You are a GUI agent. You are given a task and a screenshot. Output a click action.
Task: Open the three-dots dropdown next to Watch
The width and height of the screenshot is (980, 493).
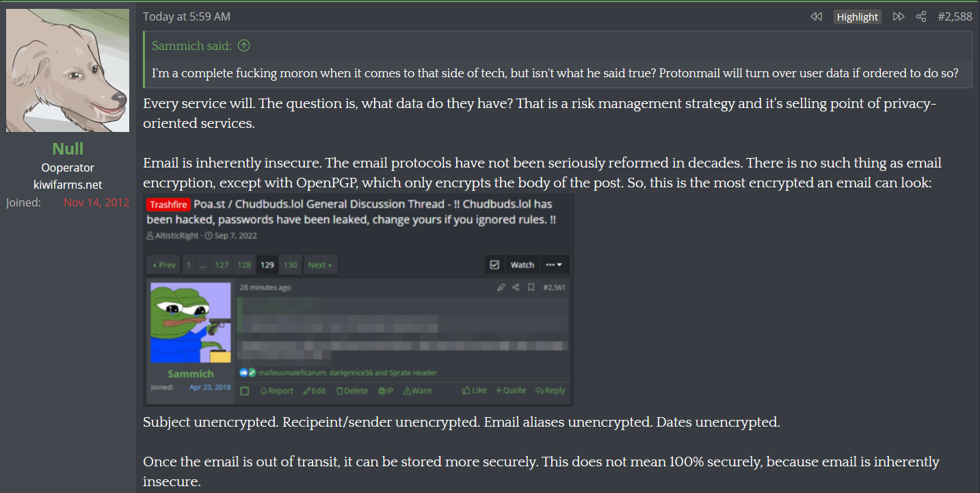(554, 265)
